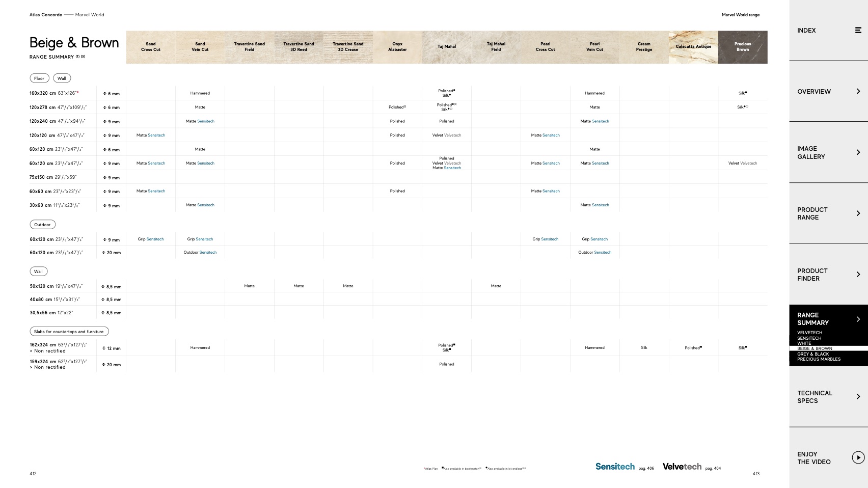Image resolution: width=868 pixels, height=488 pixels.
Task: Select the Calacatta Antique marble swatch
Action: click(x=693, y=47)
